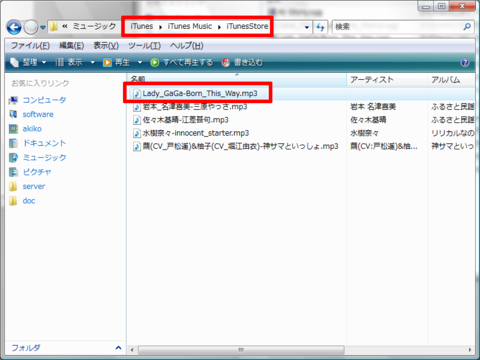Open the 編集(E) menu
Image resolution: width=480 pixels, height=360 pixels.
[x=71, y=46]
